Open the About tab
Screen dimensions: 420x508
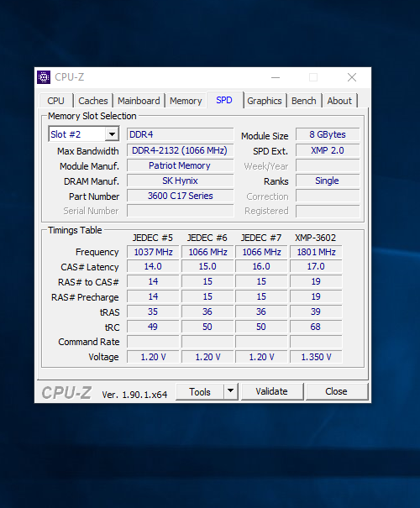coord(339,101)
